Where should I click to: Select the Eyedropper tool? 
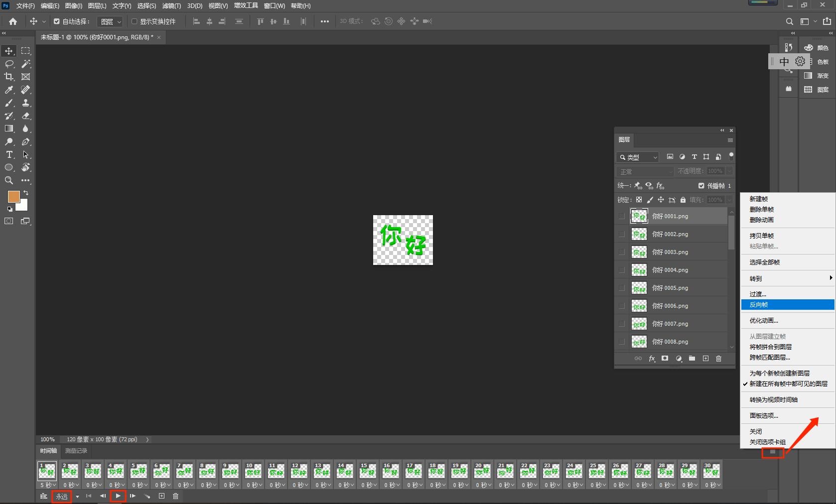tap(9, 90)
